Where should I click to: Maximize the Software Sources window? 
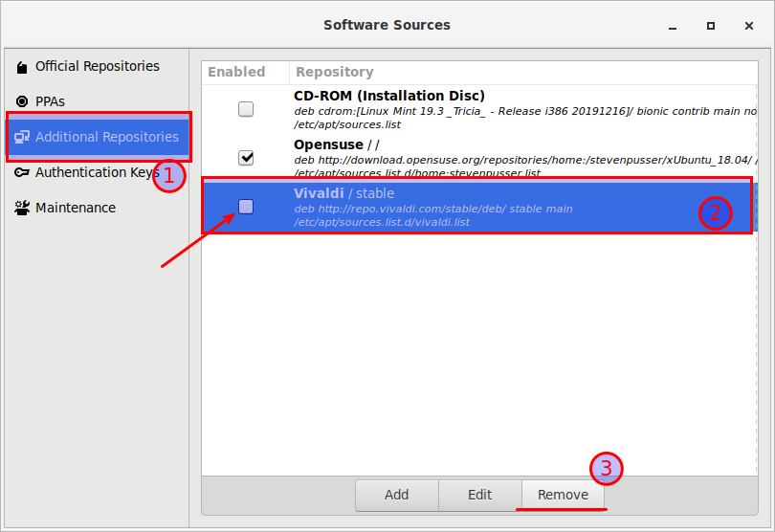click(x=711, y=26)
